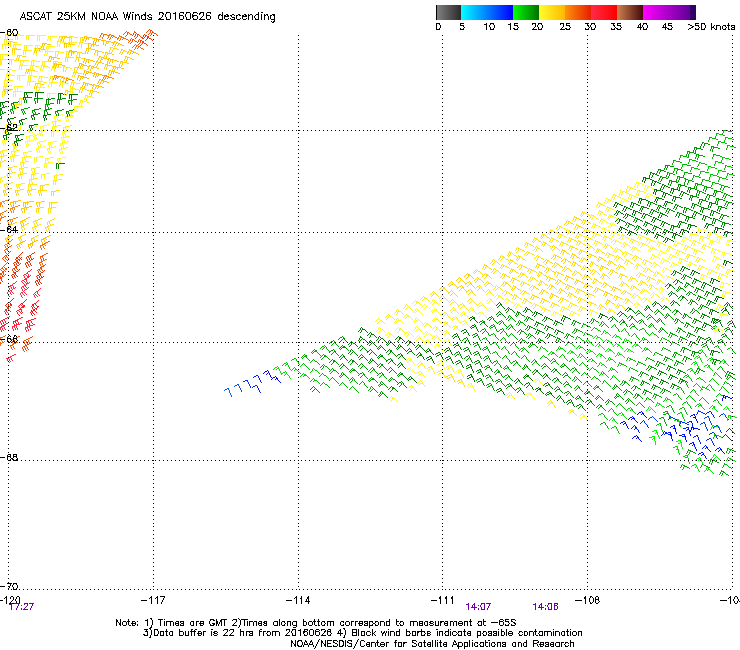Click the blue 10-15 knots legend segment

500,12
